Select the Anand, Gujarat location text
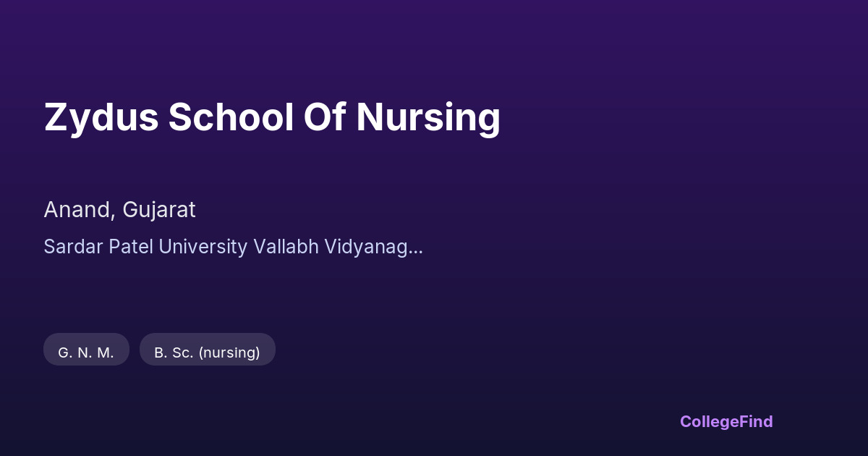 coord(119,210)
